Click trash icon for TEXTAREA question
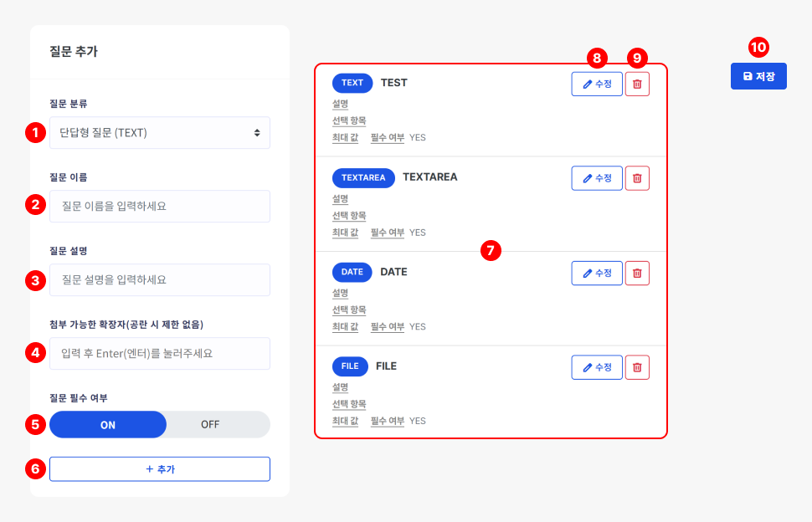The width and height of the screenshot is (812, 522). tap(637, 178)
